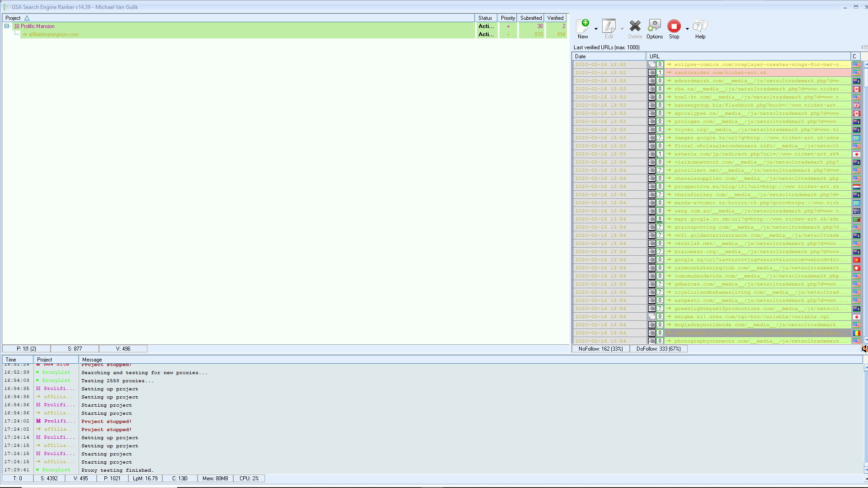Open the Edit button dropdown arrow
868x488 pixels.
pos(622,29)
